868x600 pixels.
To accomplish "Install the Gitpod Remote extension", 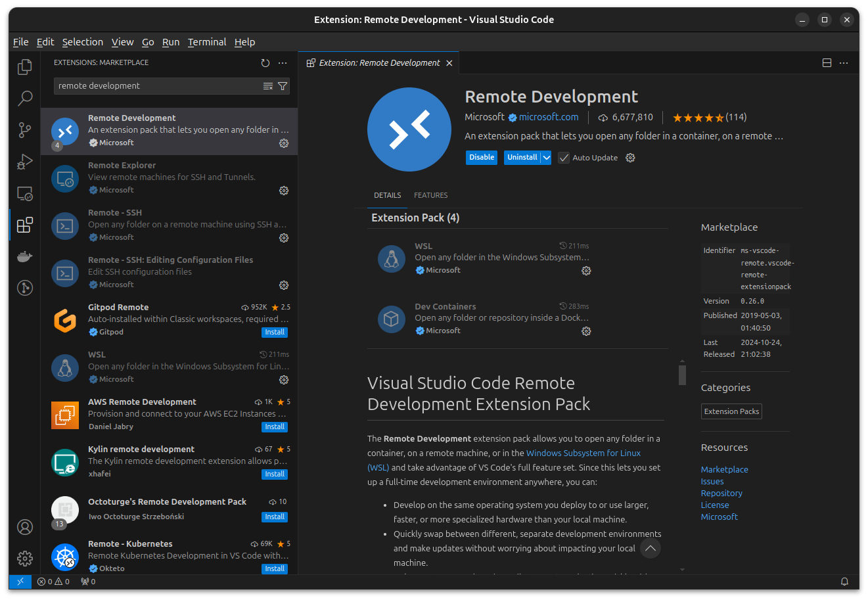I will pyautogui.click(x=275, y=333).
